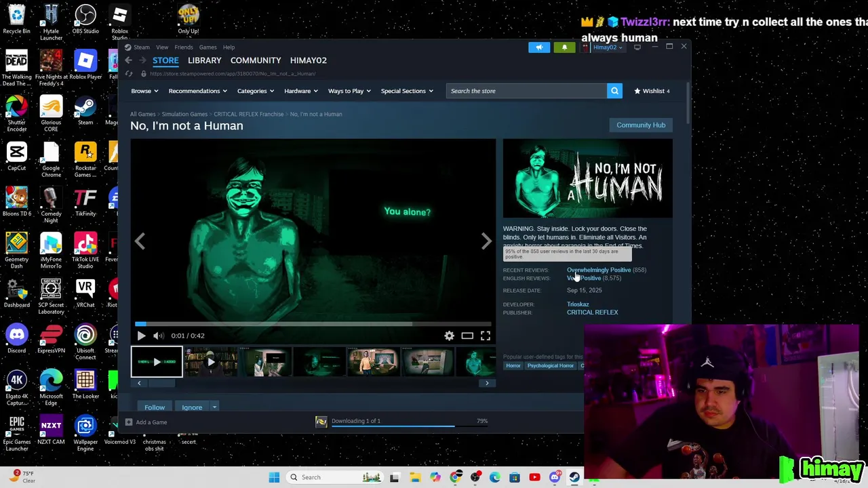Open the Steam menu in title bar
This screenshot has height=488, width=868.
click(142, 47)
